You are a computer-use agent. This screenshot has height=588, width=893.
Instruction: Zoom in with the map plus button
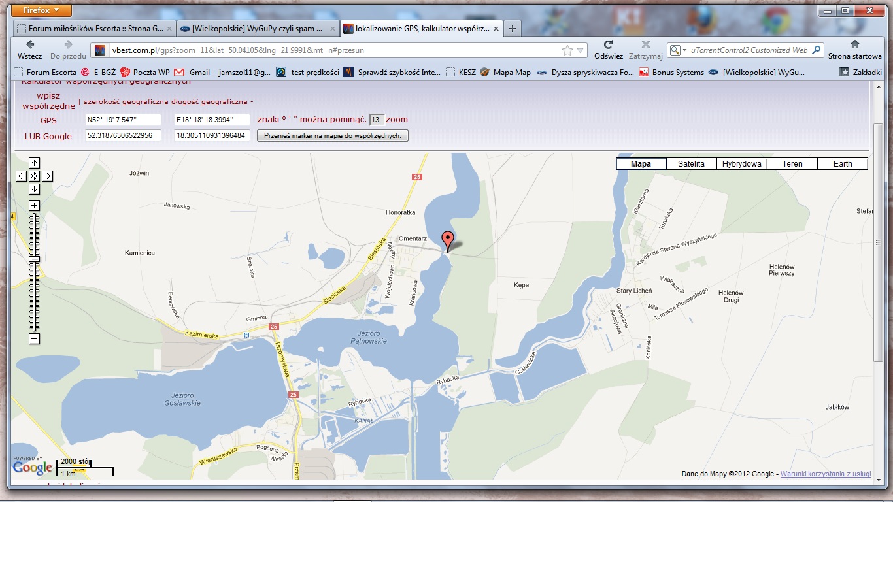point(34,205)
